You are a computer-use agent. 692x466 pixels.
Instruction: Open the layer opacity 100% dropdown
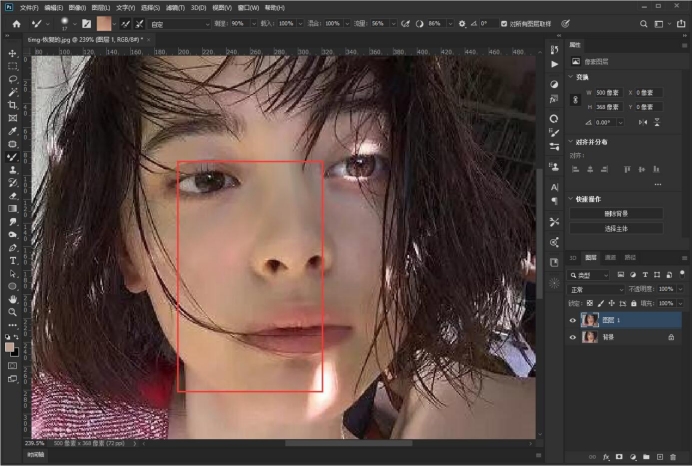tap(681, 289)
